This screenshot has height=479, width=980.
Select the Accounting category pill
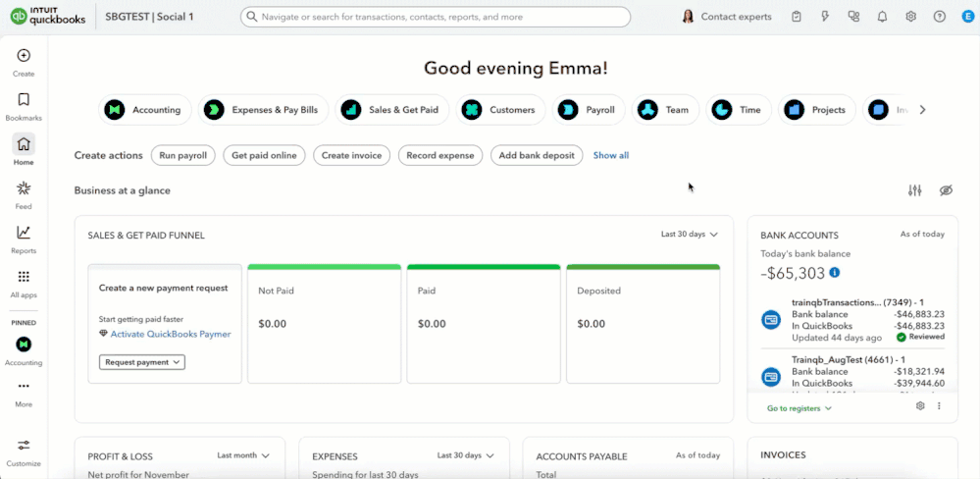(144, 110)
